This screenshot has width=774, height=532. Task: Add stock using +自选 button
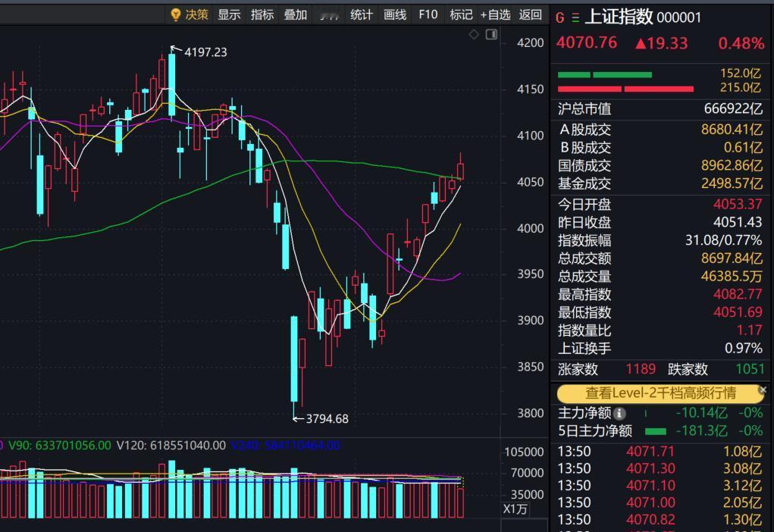pos(496,14)
